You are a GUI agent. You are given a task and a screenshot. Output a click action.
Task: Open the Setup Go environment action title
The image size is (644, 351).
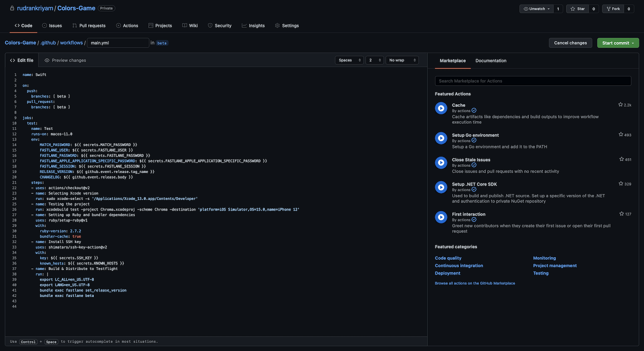(x=475, y=135)
